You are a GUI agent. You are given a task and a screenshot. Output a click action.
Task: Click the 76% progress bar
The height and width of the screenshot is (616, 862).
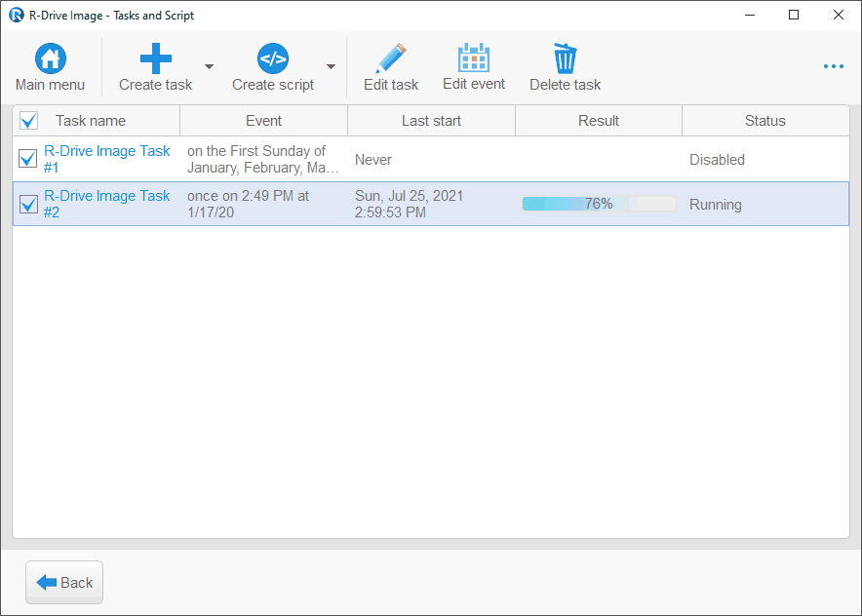tap(599, 204)
